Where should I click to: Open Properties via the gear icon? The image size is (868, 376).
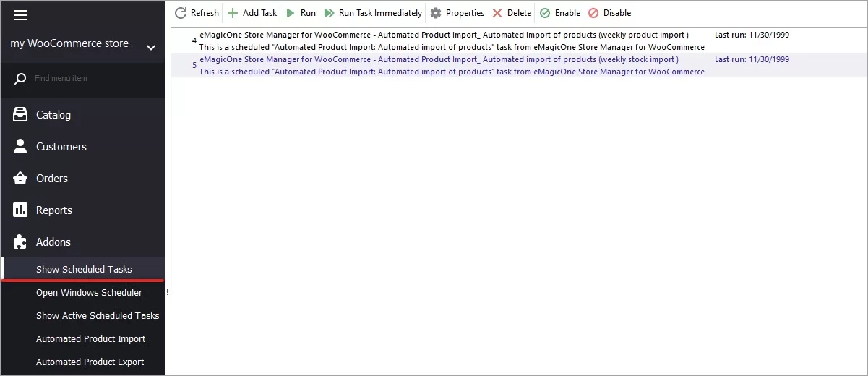tap(436, 13)
